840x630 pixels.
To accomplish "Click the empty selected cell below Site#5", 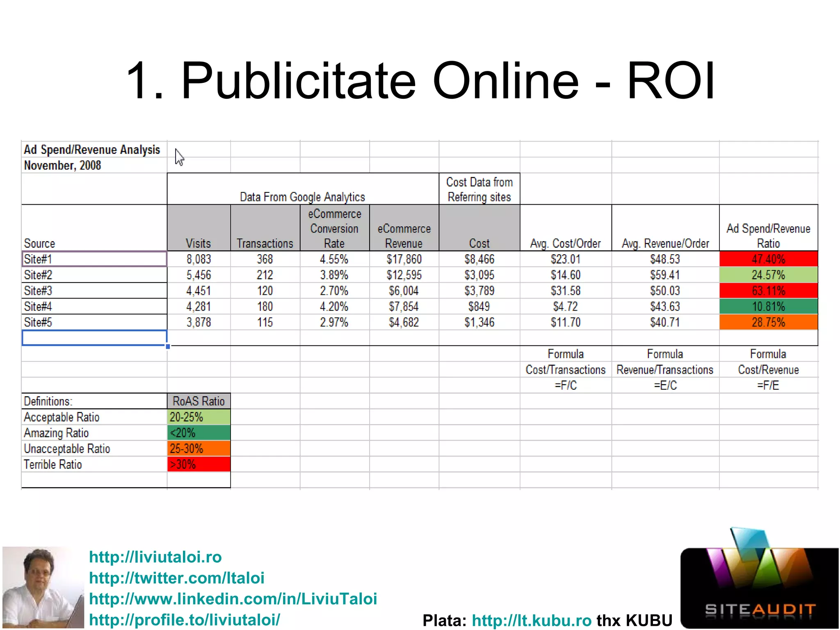I will [x=94, y=338].
